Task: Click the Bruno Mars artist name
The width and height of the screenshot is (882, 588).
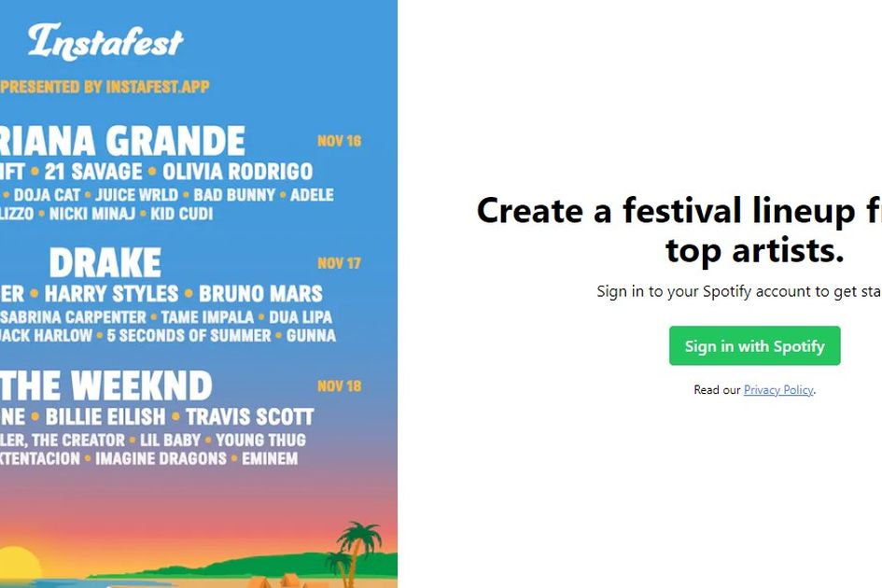Action: (x=260, y=294)
